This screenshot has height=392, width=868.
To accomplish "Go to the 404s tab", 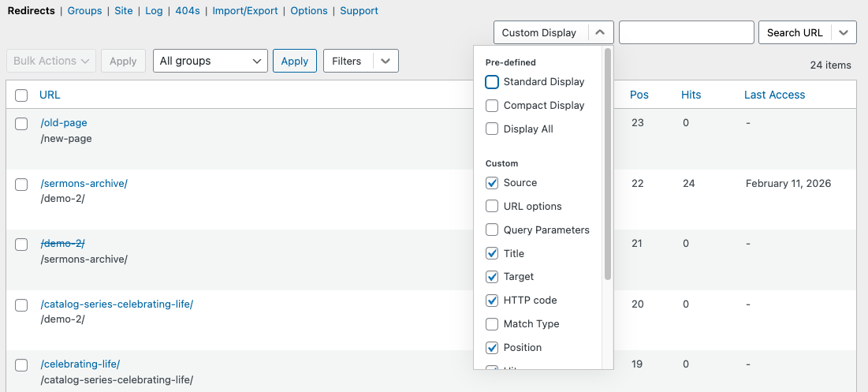I will (x=188, y=11).
